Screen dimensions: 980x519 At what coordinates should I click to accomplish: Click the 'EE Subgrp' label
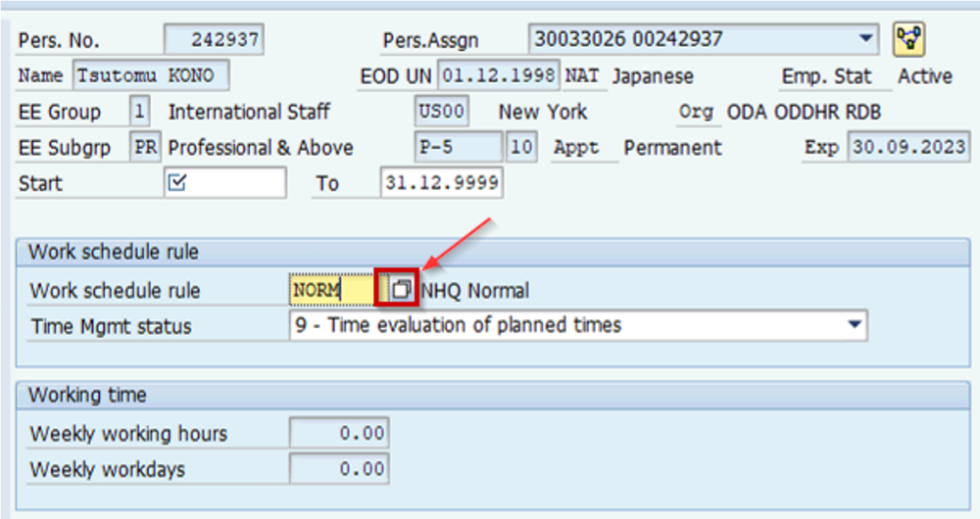65,148
